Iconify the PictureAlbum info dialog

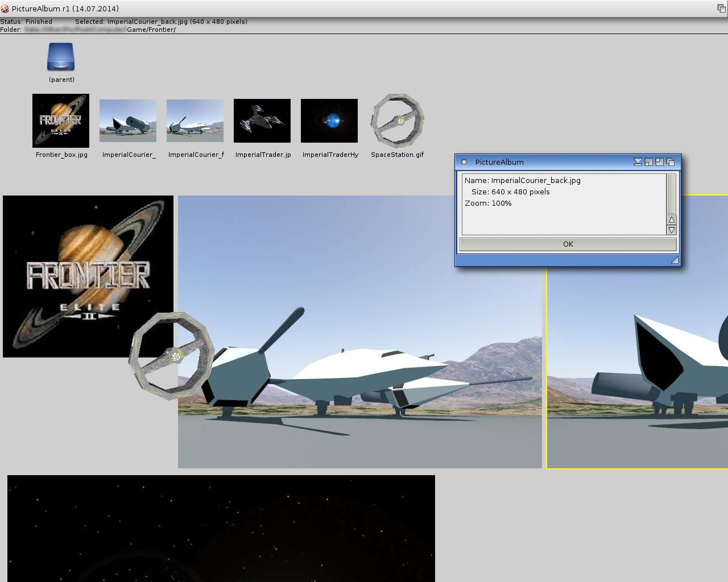pyautogui.click(x=638, y=162)
